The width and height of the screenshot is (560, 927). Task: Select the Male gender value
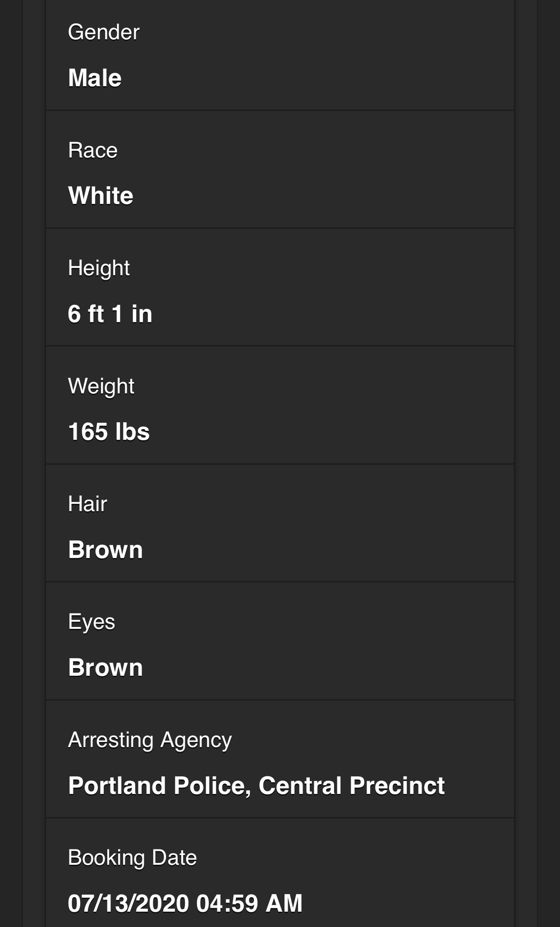(95, 78)
